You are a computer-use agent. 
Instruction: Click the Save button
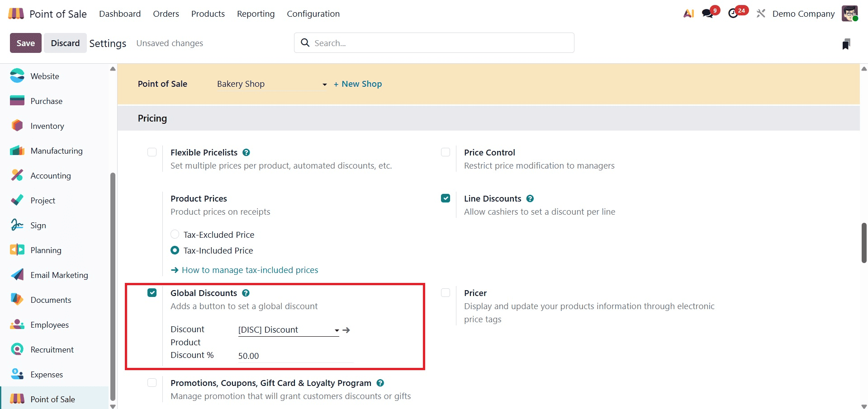click(25, 43)
